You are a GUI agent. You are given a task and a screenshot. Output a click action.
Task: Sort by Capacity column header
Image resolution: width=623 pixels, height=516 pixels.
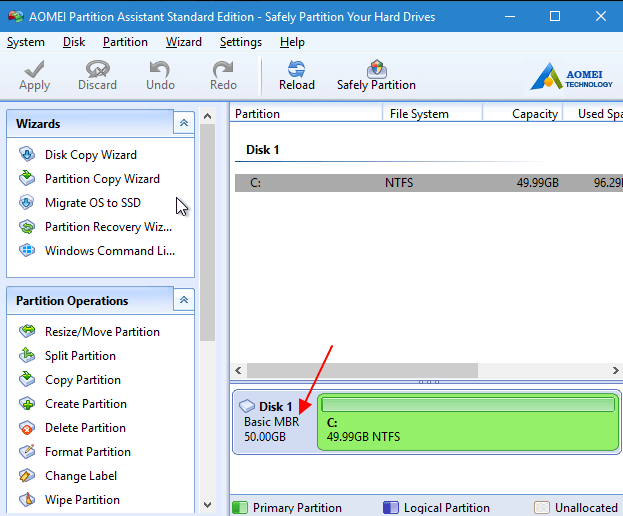(x=522, y=114)
